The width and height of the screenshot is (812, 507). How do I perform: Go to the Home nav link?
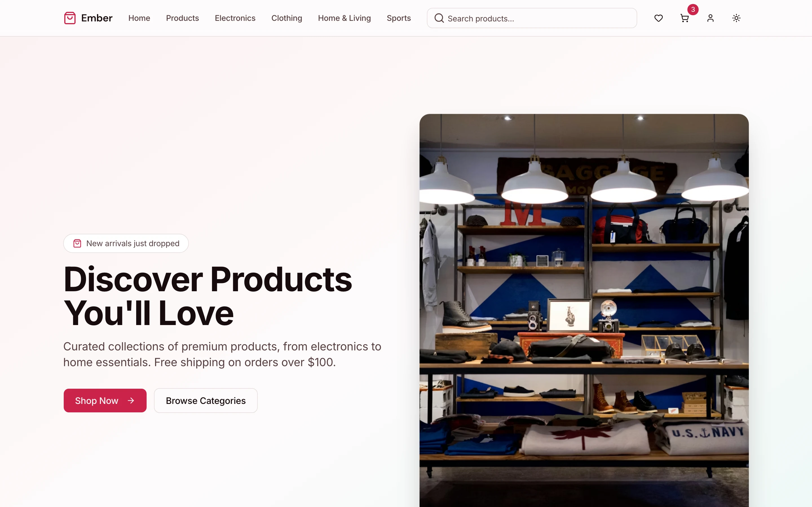coord(139,18)
